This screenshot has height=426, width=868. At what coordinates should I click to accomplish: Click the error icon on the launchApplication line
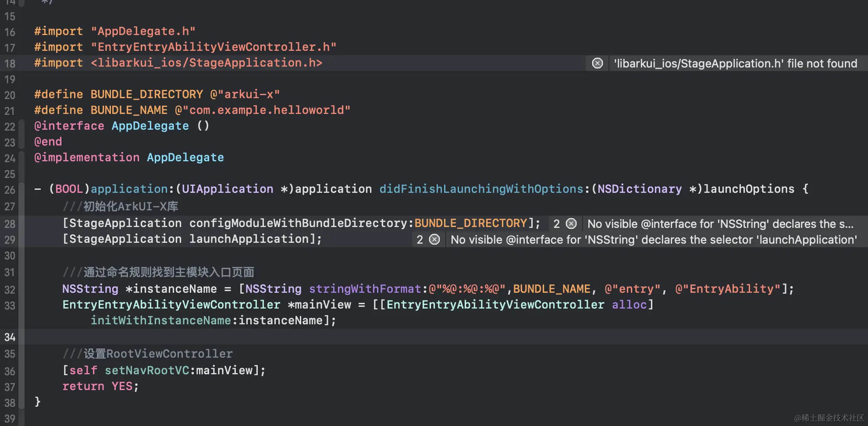pos(434,239)
